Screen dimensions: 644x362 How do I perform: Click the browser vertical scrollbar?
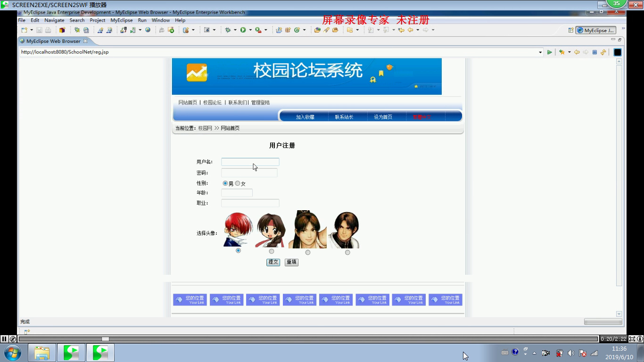click(x=619, y=188)
